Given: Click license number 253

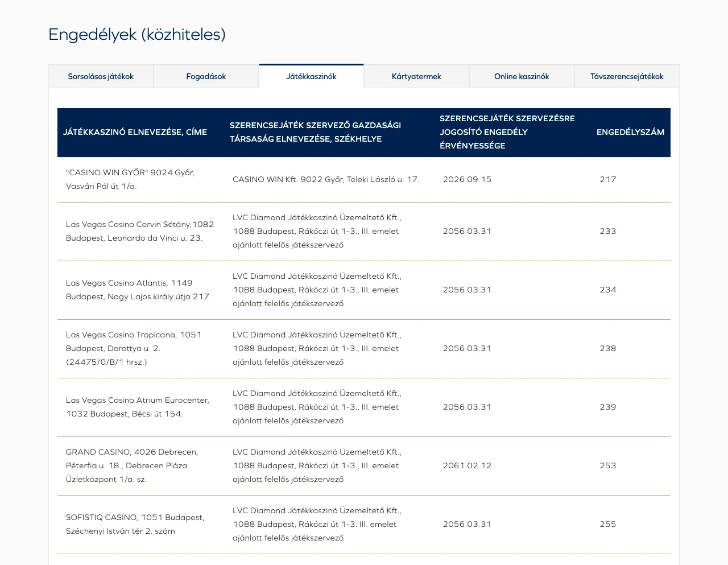Looking at the screenshot, I should (x=608, y=466).
